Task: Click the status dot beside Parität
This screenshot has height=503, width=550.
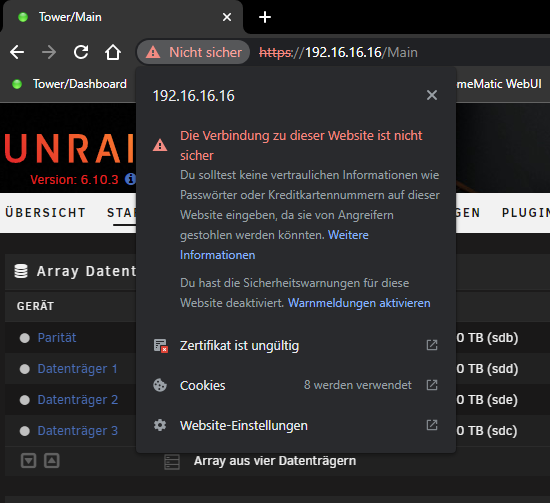Action: pos(25,338)
